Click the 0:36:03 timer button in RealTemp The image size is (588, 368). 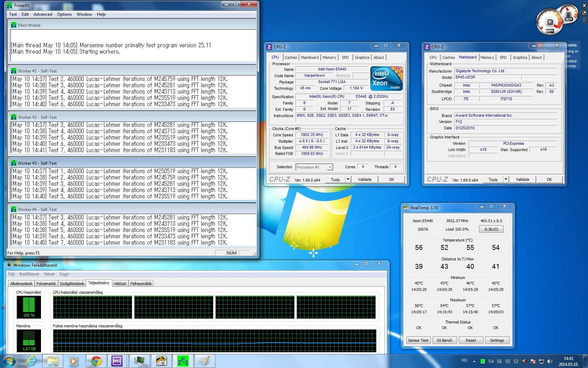pos(491,229)
